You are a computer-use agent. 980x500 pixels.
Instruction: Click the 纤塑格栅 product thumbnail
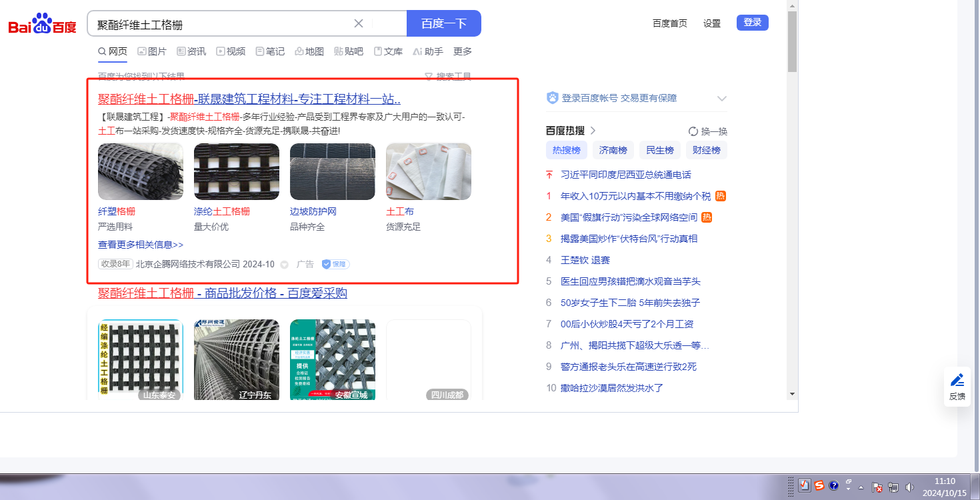click(x=141, y=171)
